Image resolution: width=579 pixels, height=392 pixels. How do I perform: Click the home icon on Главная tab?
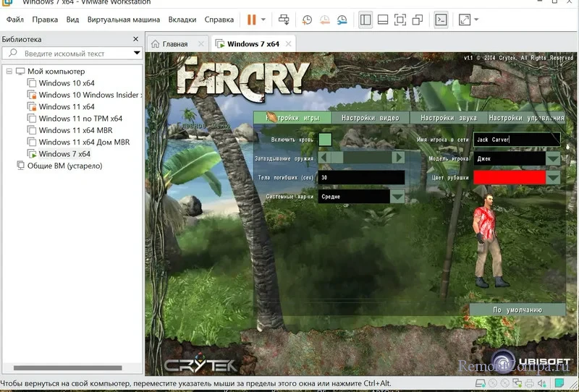pyautogui.click(x=155, y=44)
